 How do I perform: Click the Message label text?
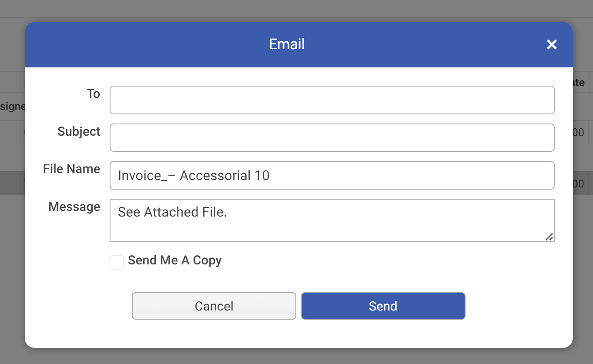click(x=74, y=207)
